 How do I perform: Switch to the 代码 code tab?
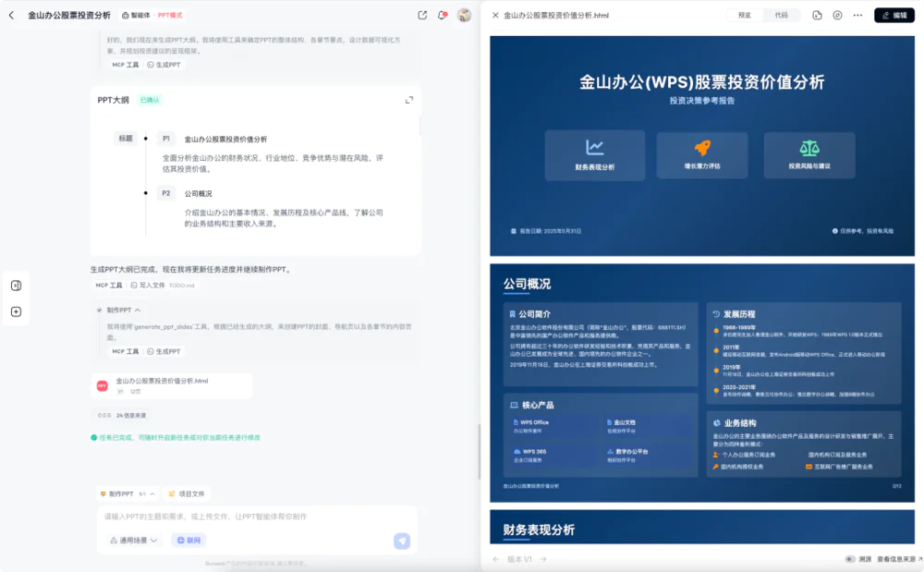782,15
